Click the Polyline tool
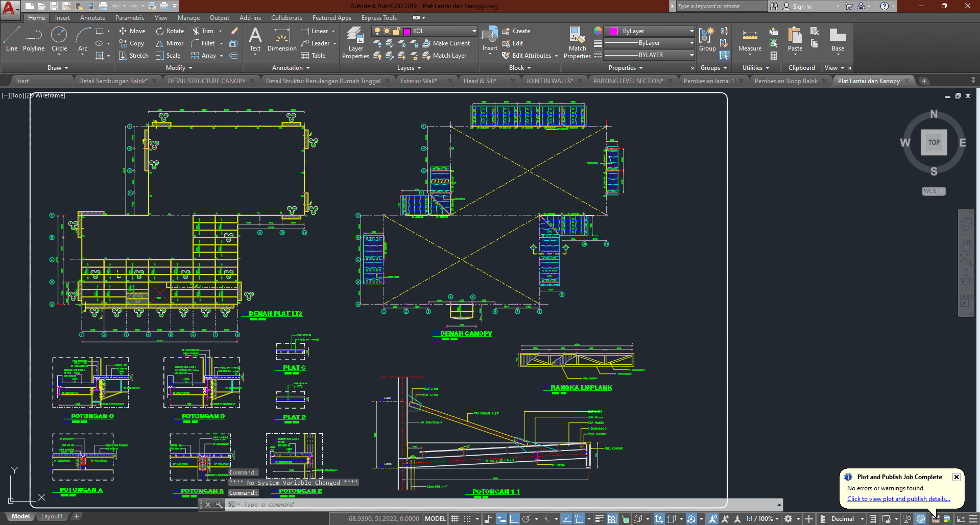Viewport: 980px width, 525px height. 34,39
